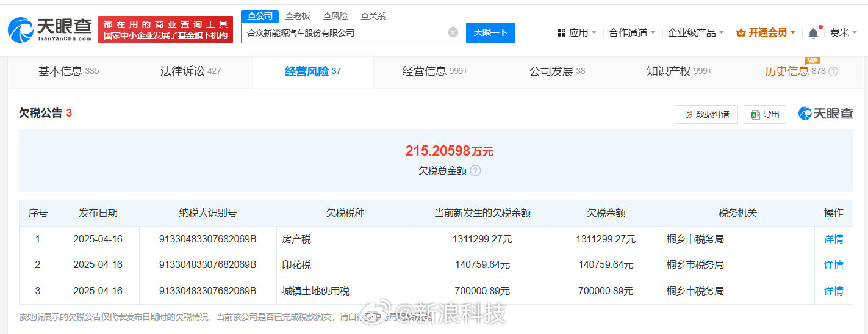
Task: Click the 导出 export button
Action: pyautogui.click(x=766, y=114)
